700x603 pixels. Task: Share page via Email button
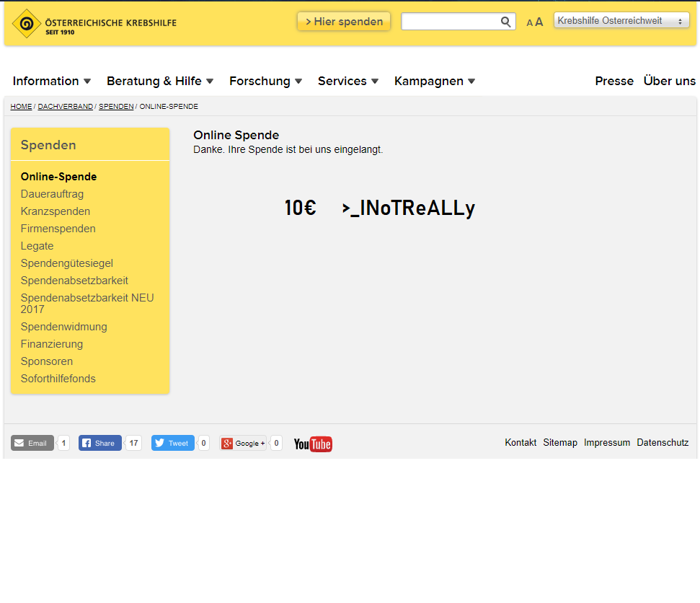coord(32,443)
